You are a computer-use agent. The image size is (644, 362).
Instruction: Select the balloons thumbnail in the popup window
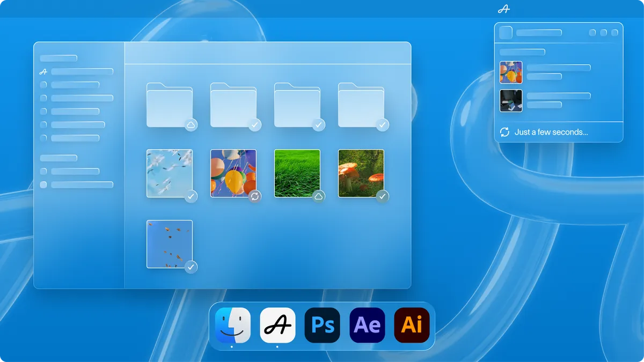[x=511, y=72]
